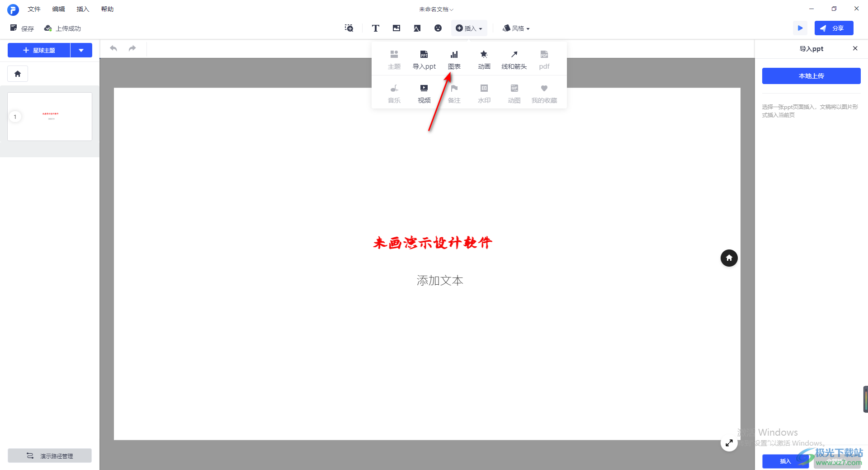Open 我的收藏 favorites option
This screenshot has height=470, width=868.
coord(544,94)
